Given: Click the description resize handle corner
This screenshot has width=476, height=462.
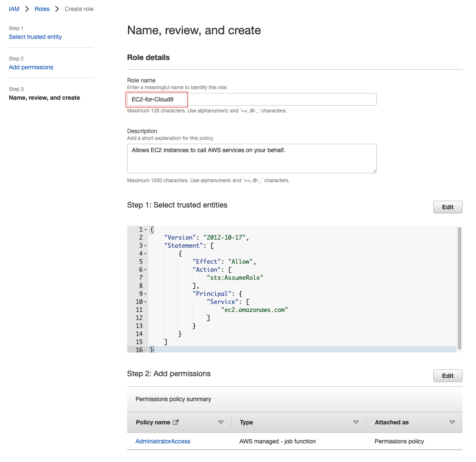Looking at the screenshot, I should pyautogui.click(x=374, y=171).
